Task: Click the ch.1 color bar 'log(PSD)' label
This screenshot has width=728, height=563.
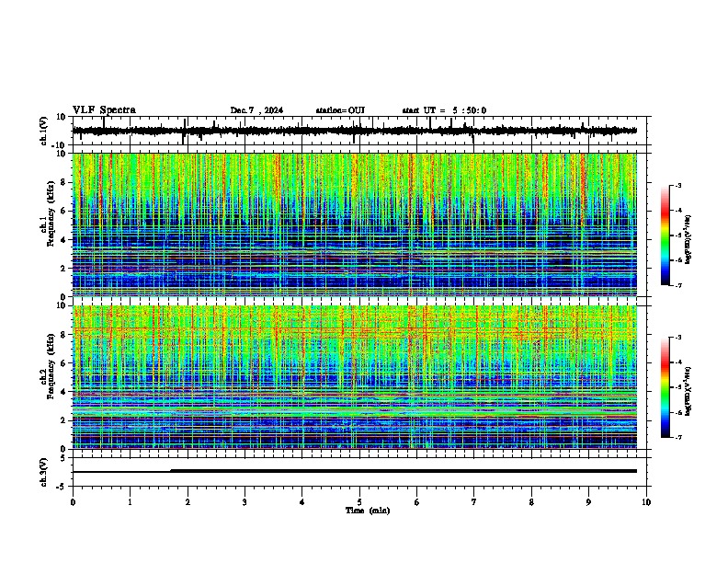Action: [x=688, y=239]
